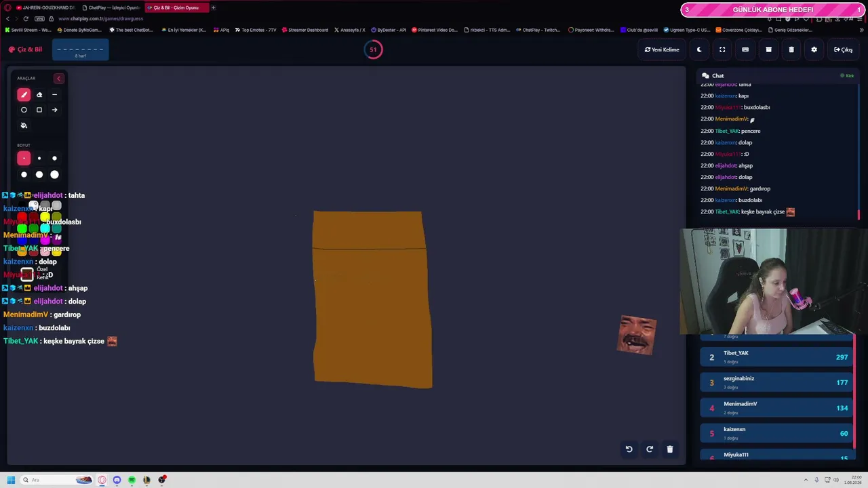Go back in the browser
The width and height of the screenshot is (868, 488).
point(7,18)
